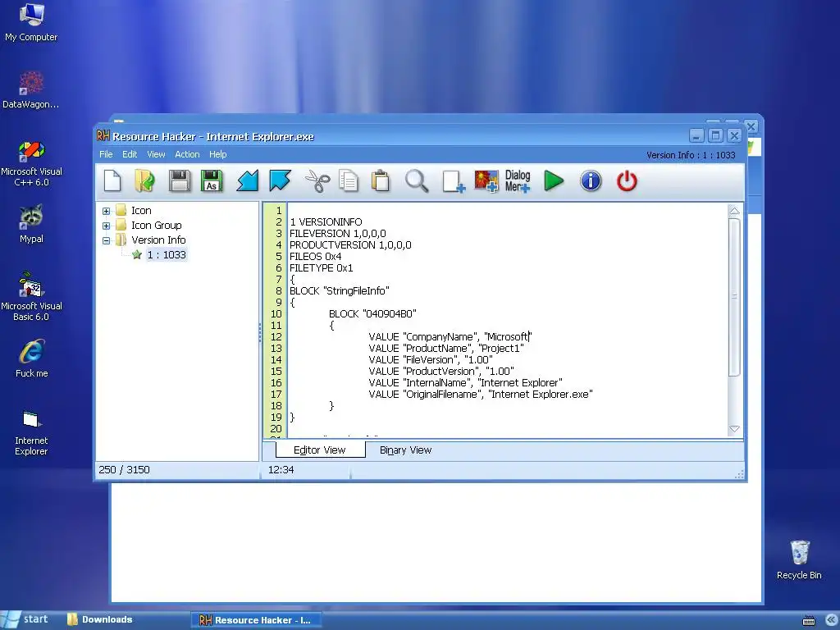Viewport: 840px width, 630px height.
Task: Open the Help menu
Action: 217,154
